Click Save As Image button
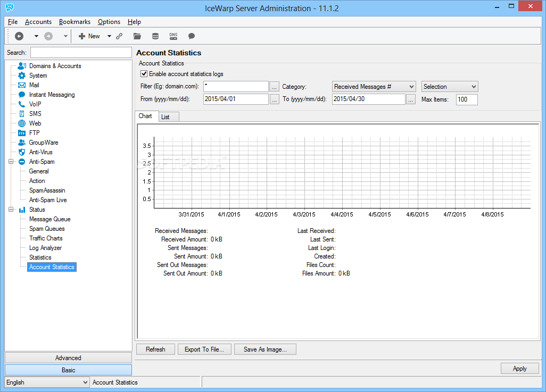Viewport: 546px width, 392px height. point(266,349)
